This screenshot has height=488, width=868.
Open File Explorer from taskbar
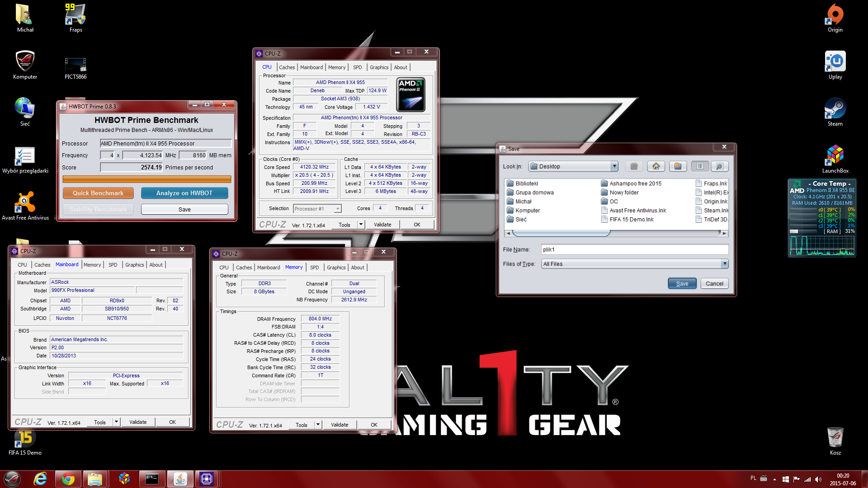pos(95,479)
